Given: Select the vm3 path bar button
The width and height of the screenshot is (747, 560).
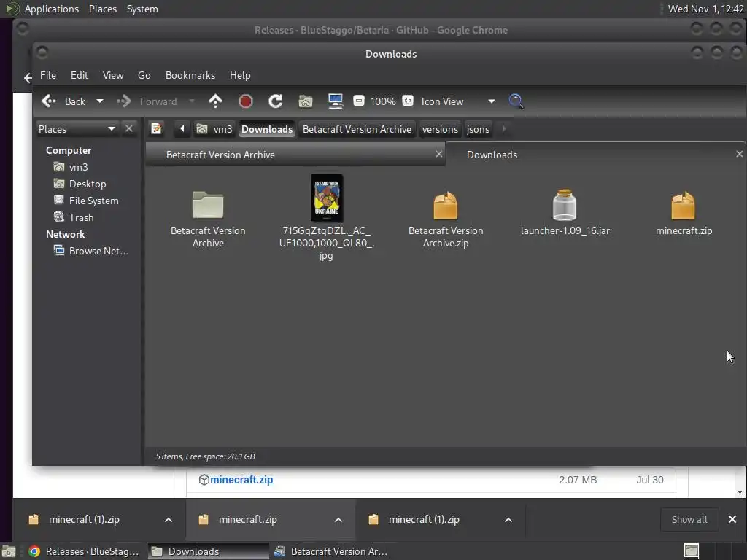Looking at the screenshot, I should (x=215, y=129).
